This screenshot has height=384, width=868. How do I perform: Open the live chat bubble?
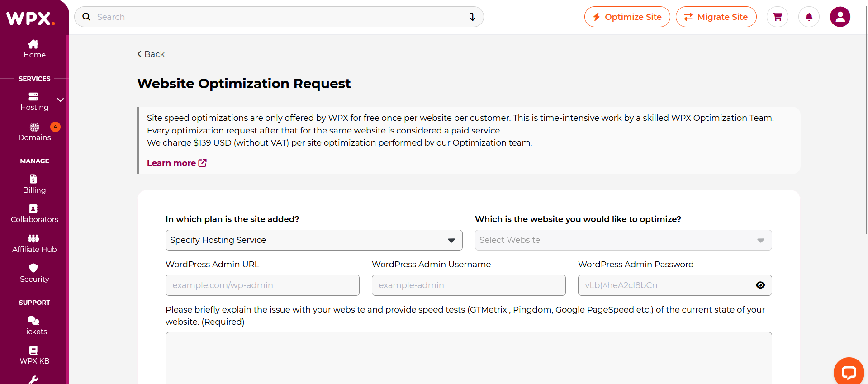click(x=849, y=372)
